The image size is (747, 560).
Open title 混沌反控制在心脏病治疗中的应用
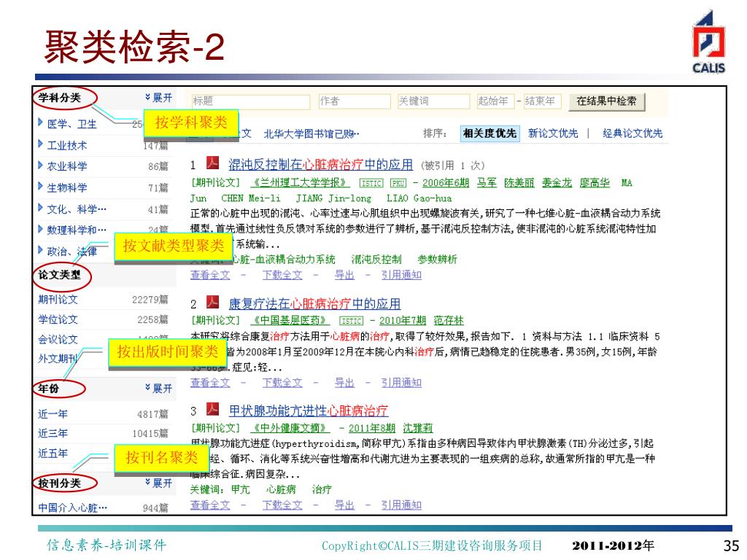pyautogui.click(x=320, y=165)
